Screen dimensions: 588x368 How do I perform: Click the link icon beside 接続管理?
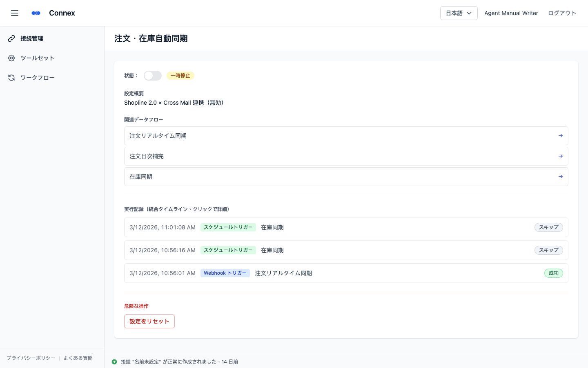pyautogui.click(x=11, y=38)
